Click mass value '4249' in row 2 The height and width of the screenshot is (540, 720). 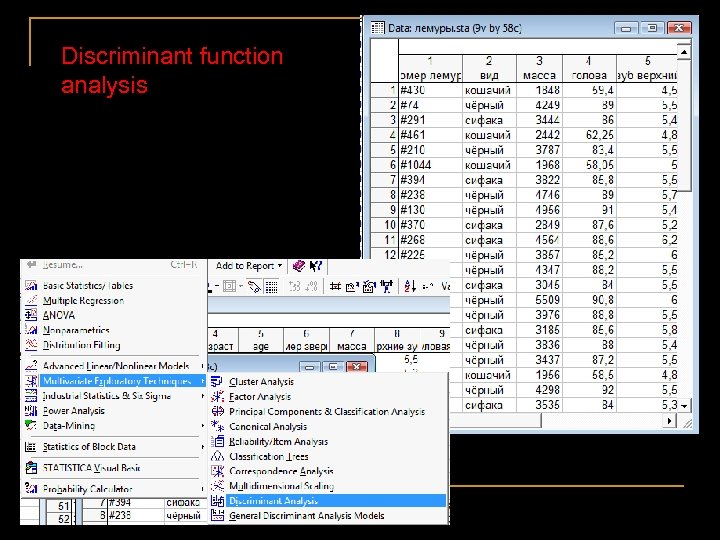point(540,105)
